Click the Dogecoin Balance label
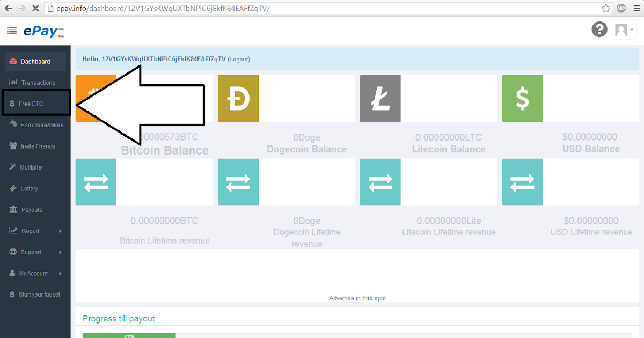Screen dimensions: 644x338 [x=307, y=149]
